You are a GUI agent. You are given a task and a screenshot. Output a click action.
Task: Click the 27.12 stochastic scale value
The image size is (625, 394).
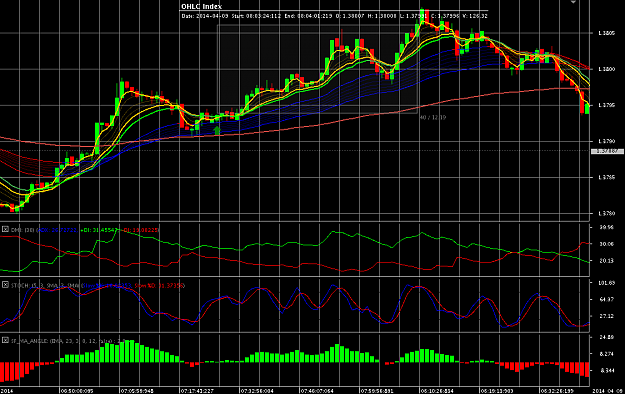coord(606,316)
